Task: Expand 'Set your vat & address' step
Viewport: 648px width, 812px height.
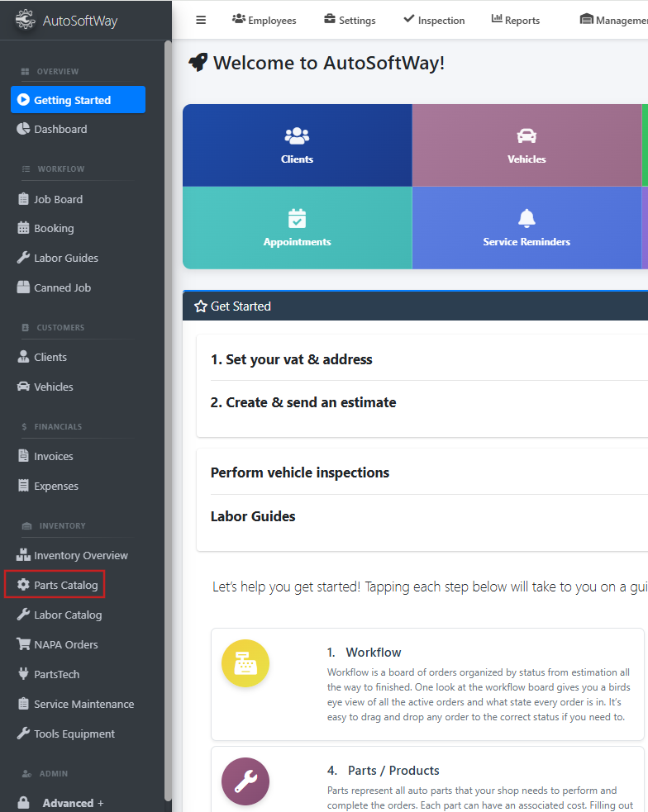Action: click(x=292, y=359)
